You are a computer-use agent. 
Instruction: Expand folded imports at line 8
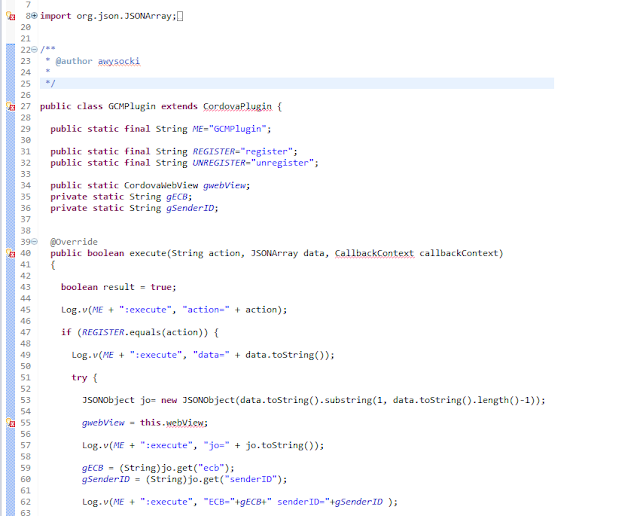pos(35,16)
